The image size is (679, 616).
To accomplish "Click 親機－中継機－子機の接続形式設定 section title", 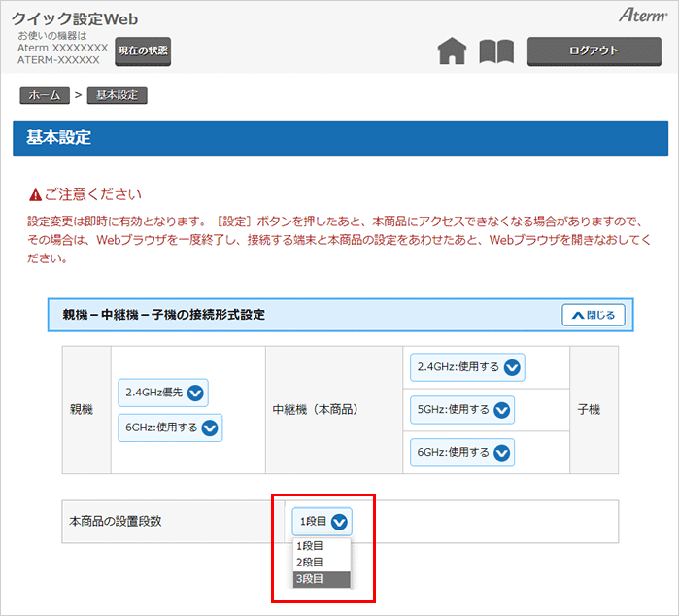I will 164,315.
